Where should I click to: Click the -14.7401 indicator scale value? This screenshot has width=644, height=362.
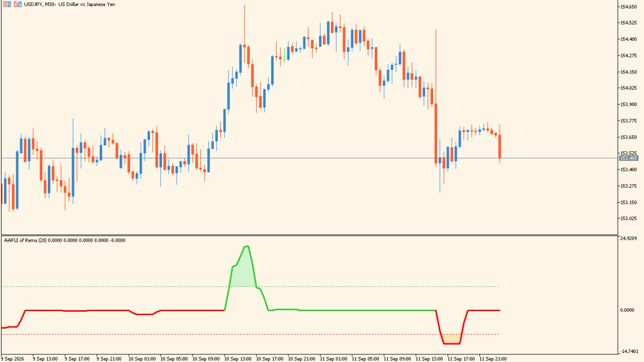pos(629,351)
